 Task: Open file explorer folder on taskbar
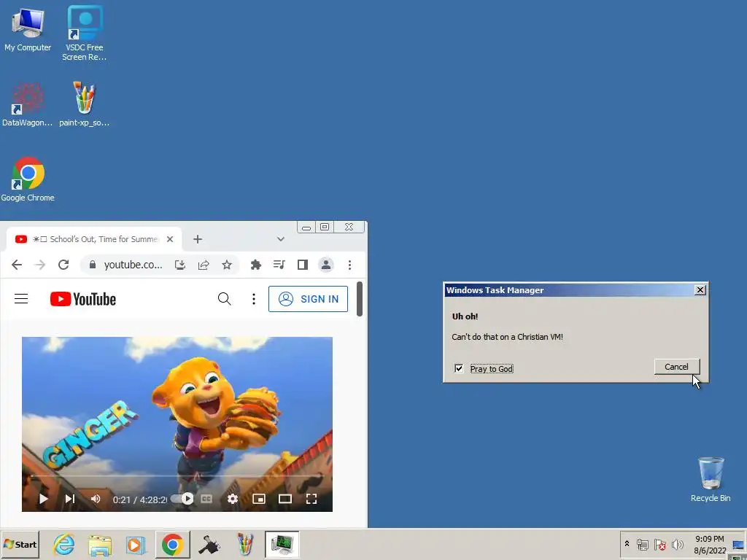100,544
